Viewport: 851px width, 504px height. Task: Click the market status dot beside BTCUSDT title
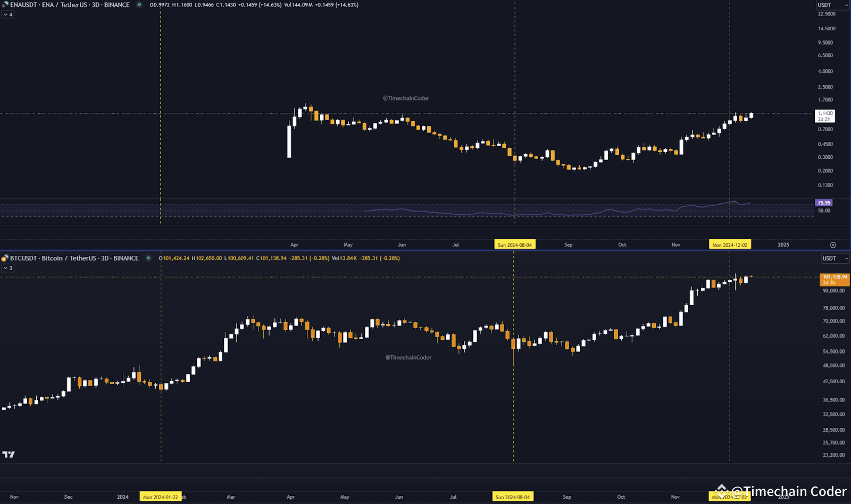click(x=148, y=258)
